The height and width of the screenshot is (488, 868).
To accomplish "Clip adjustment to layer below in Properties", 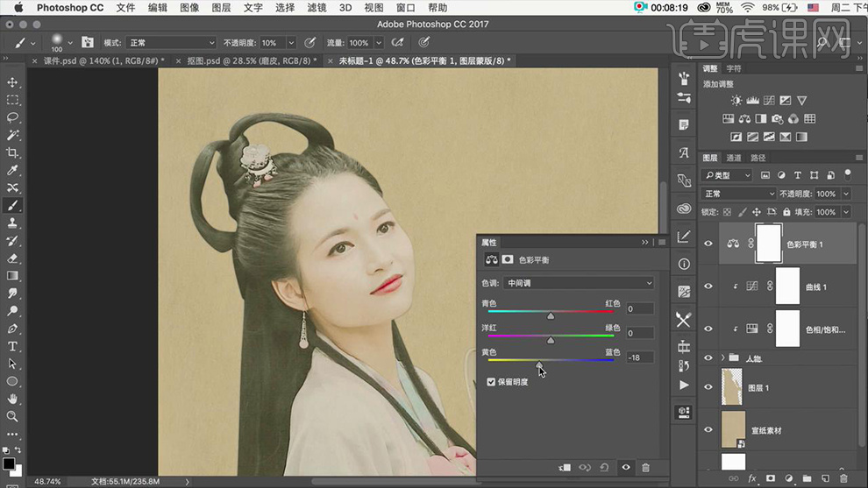I will [565, 468].
